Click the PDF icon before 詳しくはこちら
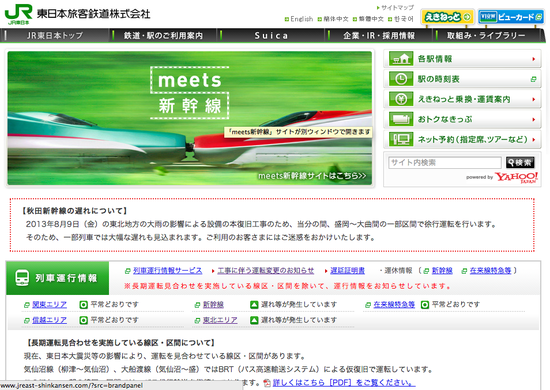The image size is (550, 390). click(x=267, y=383)
